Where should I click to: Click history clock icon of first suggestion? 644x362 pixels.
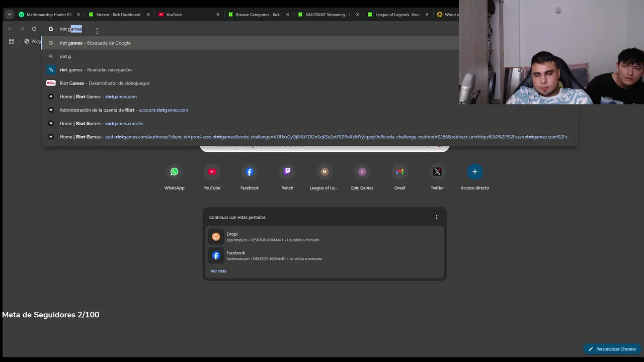click(51, 43)
